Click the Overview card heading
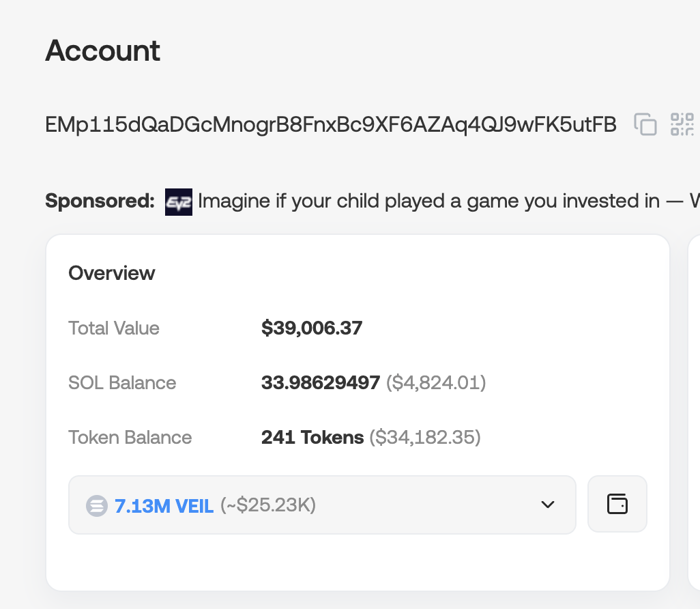The width and height of the screenshot is (700, 609). tap(112, 273)
